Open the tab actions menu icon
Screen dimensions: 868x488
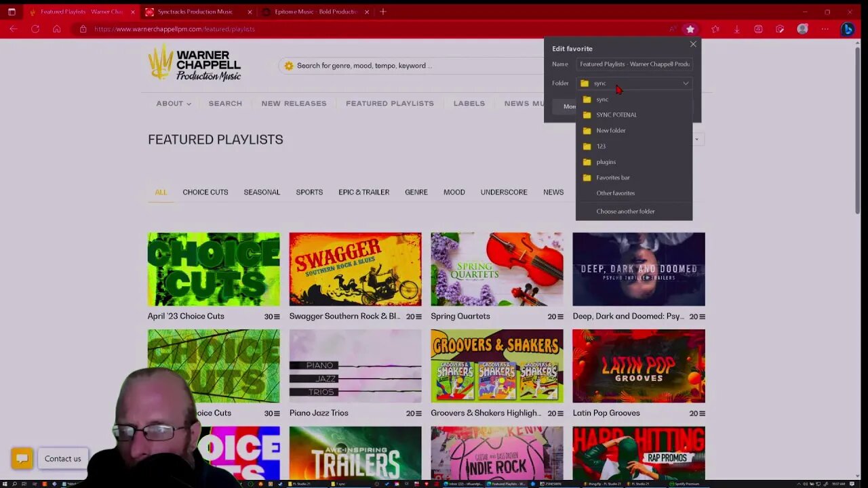point(12,12)
